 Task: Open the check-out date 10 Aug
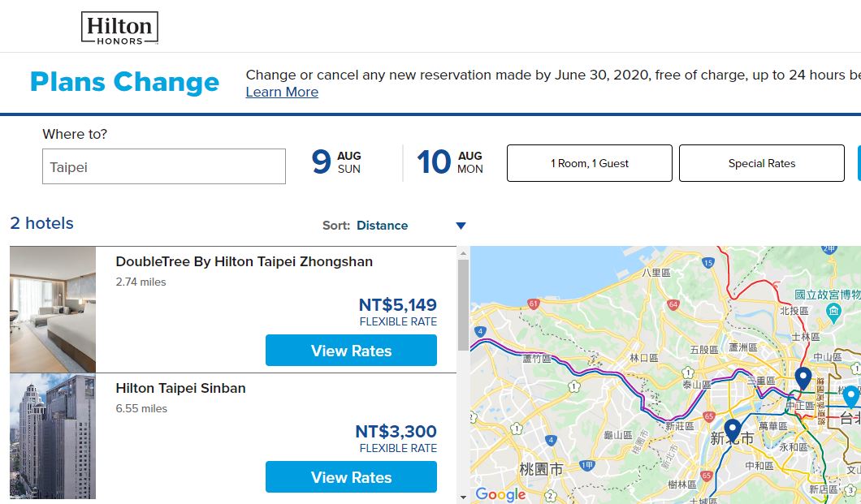tap(450, 162)
